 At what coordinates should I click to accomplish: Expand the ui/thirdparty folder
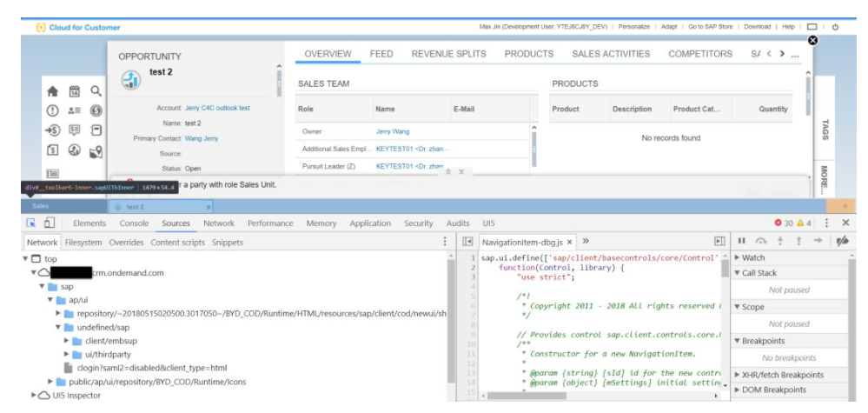click(66, 355)
